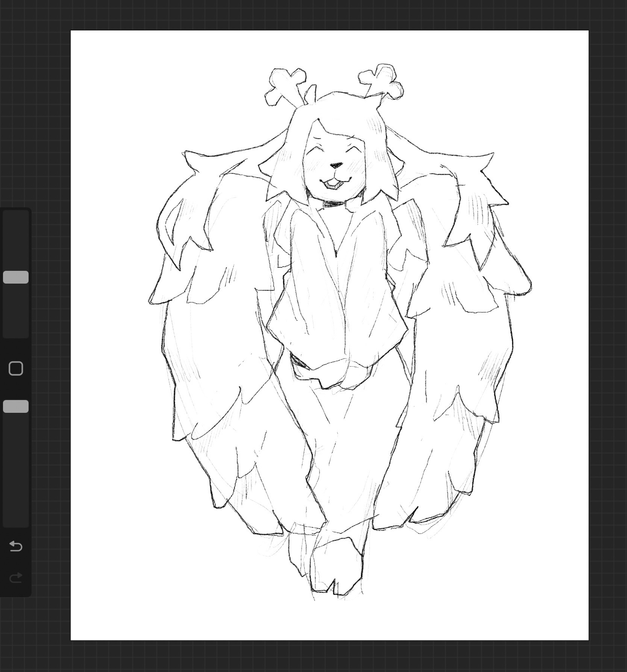Click the brush size slider handle

(x=16, y=277)
